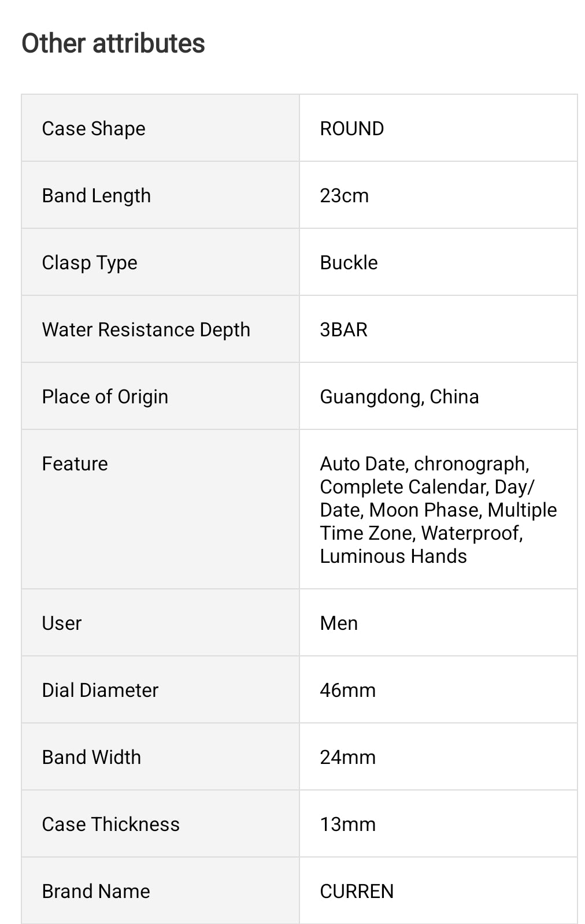Tap the feature list starting with Auto Date

pos(438,510)
